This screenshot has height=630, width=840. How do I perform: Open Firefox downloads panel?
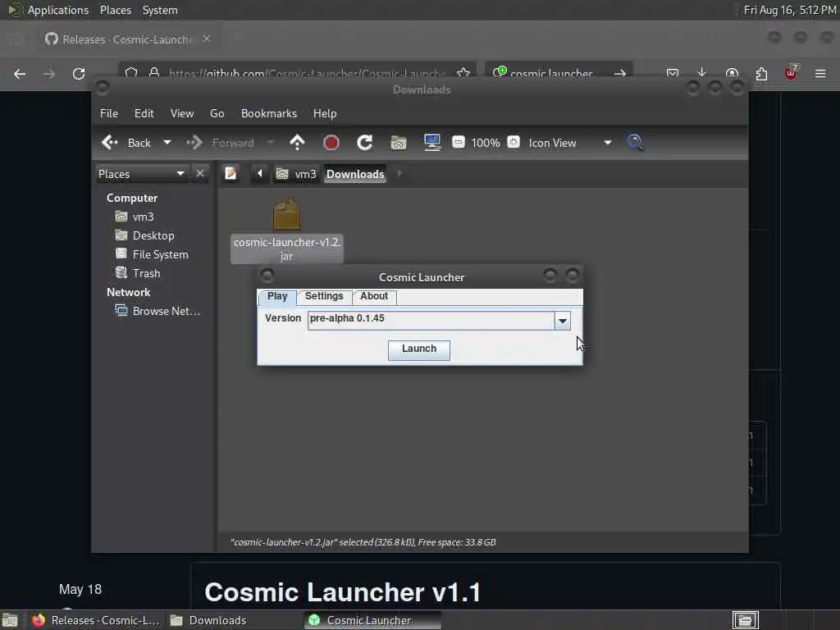click(702, 73)
